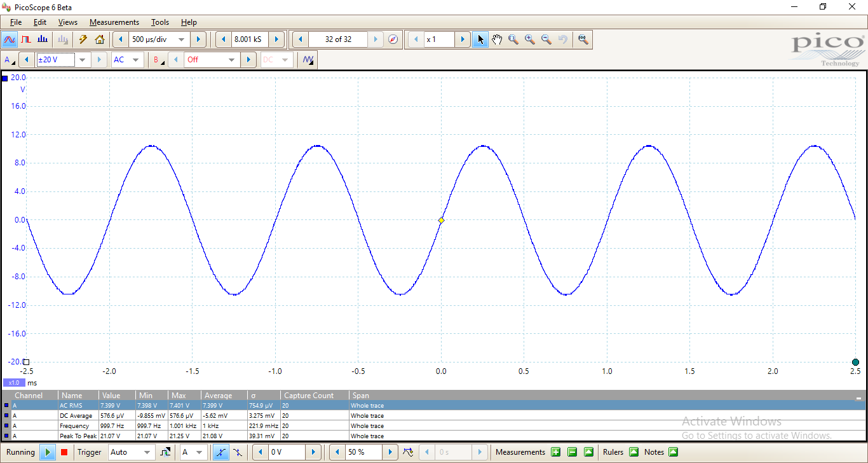The width and height of the screenshot is (868, 463).
Task: Select the AC RMS measurement row
Action: 434,405
